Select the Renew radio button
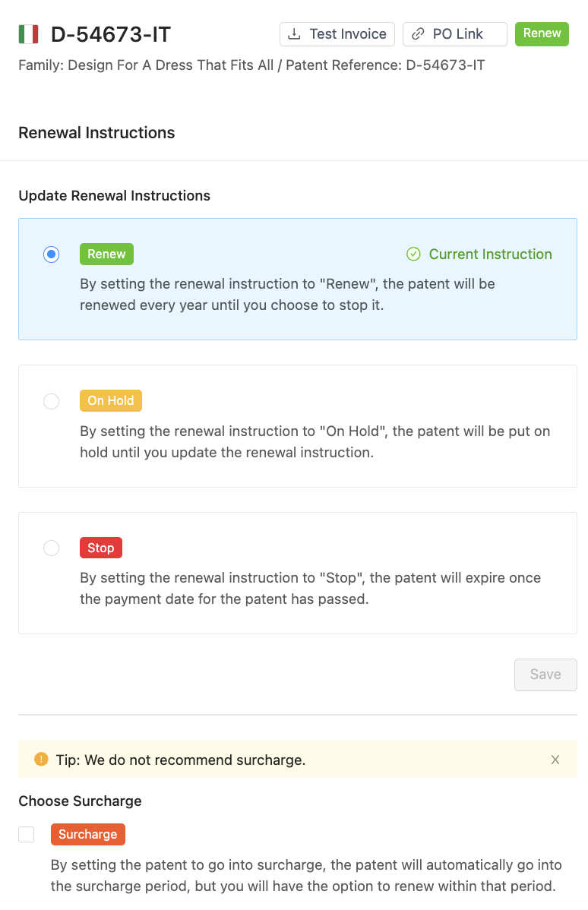 pyautogui.click(x=51, y=254)
